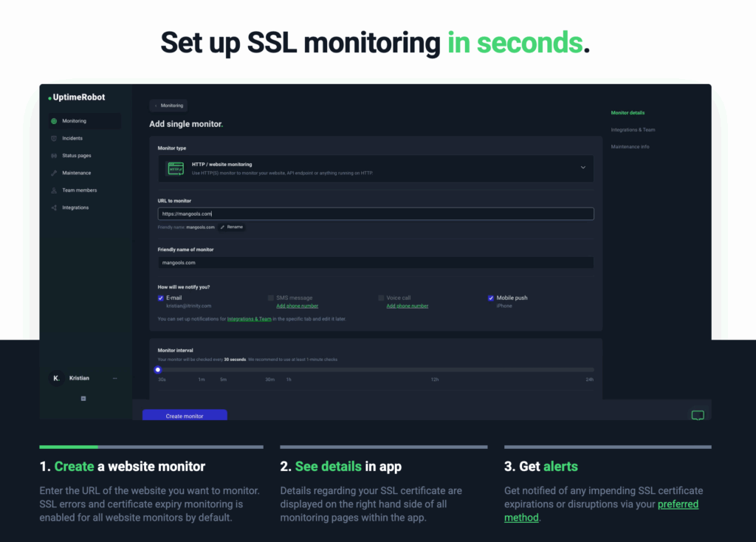Click the Add single monitor heading
Image resolution: width=756 pixels, height=542 pixels.
186,124
